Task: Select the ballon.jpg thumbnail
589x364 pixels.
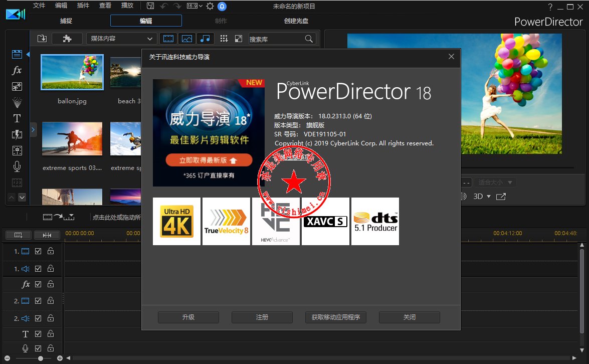Action: (x=72, y=72)
